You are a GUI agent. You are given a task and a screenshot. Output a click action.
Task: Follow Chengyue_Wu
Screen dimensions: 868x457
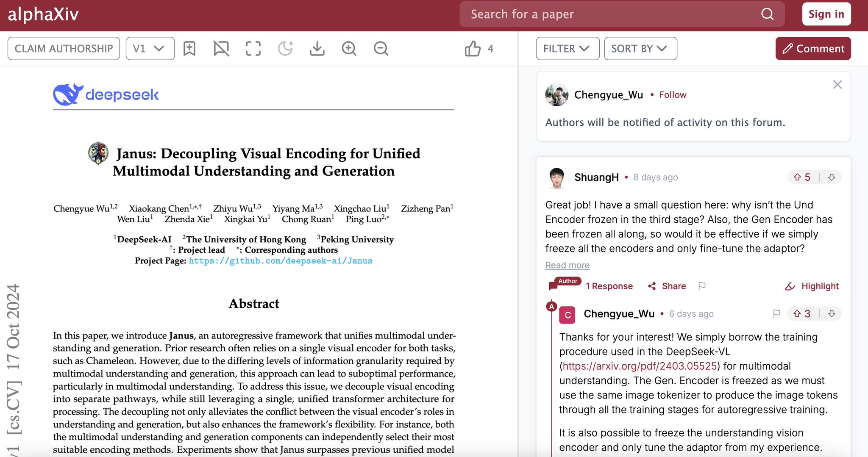coord(673,95)
